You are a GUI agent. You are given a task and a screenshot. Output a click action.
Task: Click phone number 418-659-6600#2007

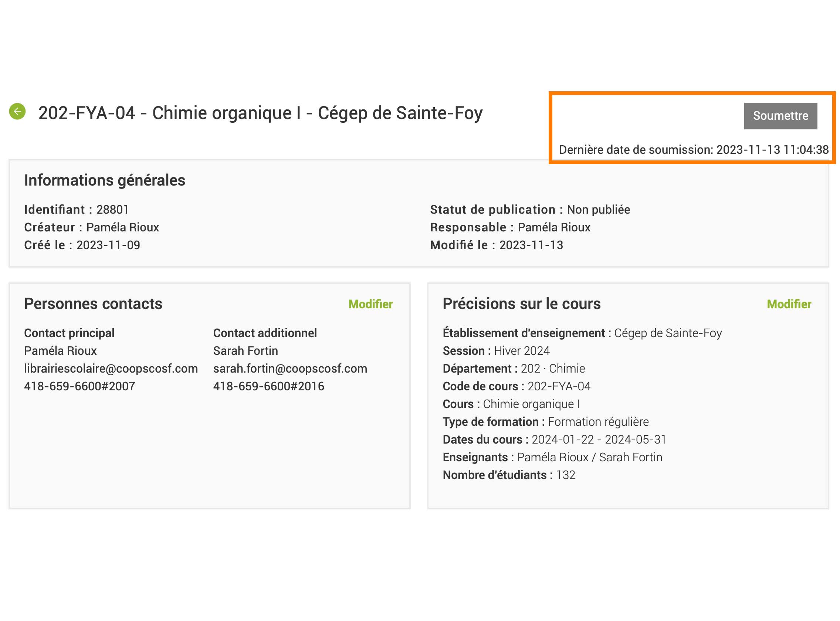click(80, 386)
